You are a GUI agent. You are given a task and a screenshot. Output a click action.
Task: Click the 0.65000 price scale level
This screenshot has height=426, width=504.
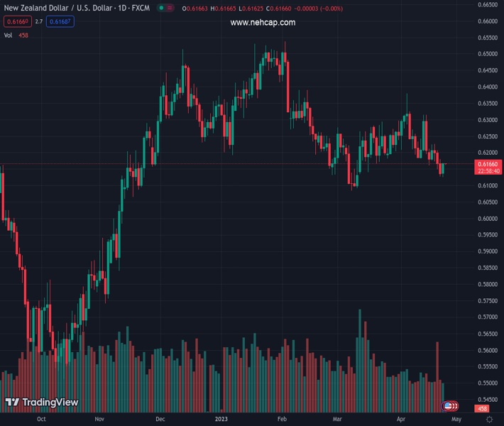(x=487, y=54)
